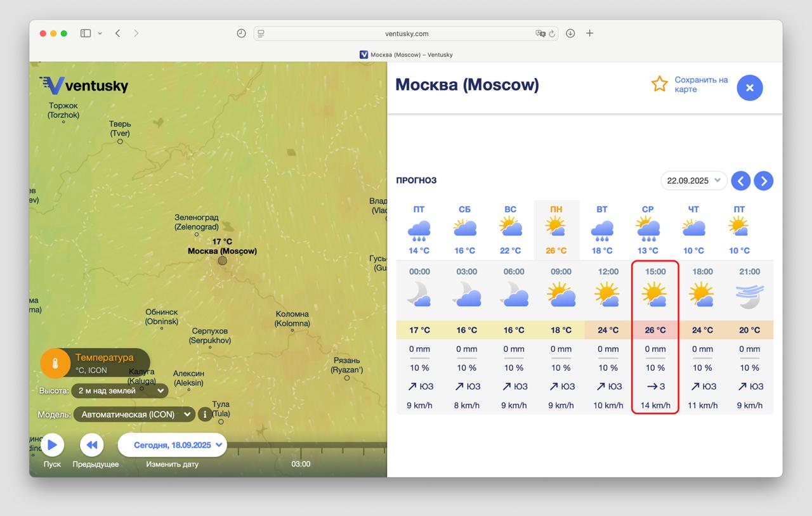The height and width of the screenshot is (516, 812).
Task: Click the translate icon in address bar
Action: tap(540, 34)
